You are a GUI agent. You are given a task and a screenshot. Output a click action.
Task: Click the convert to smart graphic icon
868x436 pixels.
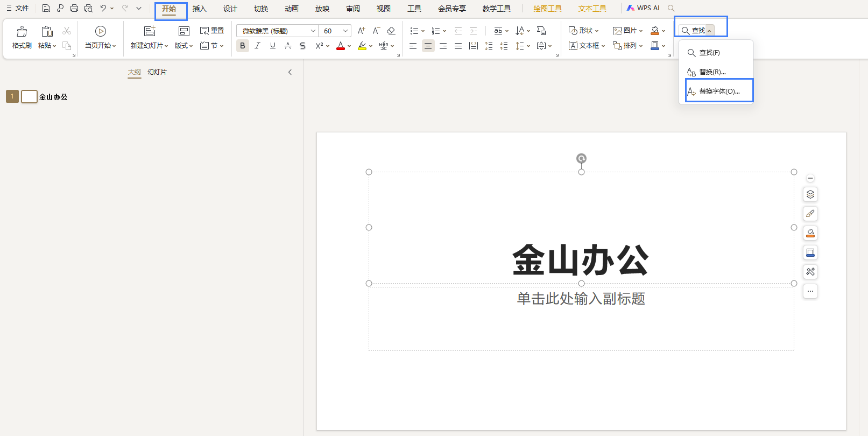tap(542, 31)
